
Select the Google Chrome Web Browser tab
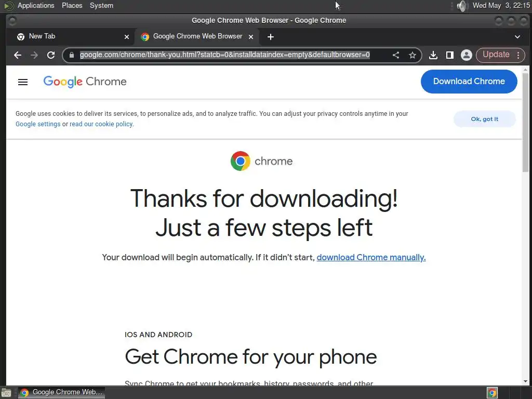tap(197, 36)
